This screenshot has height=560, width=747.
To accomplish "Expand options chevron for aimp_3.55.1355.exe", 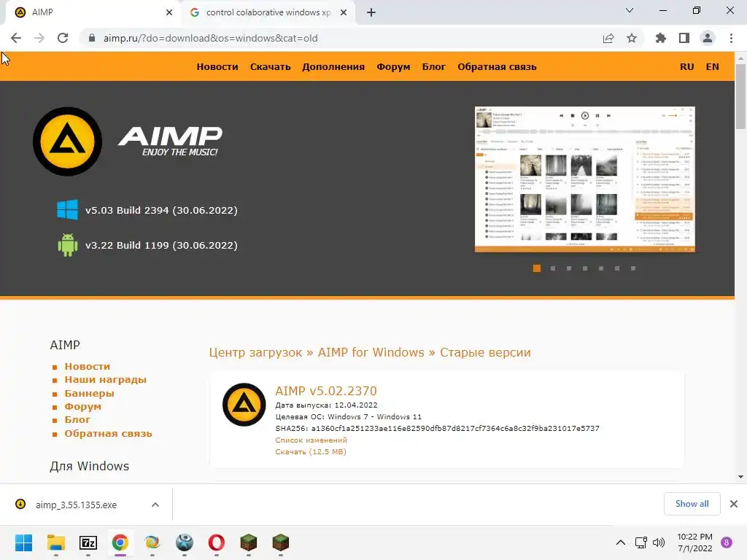I will pos(155,505).
